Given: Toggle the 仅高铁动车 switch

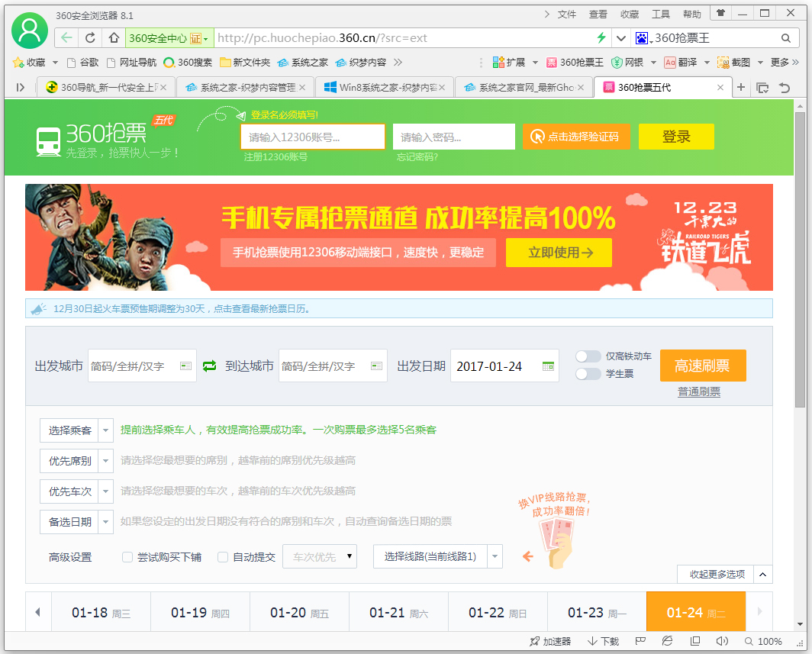Looking at the screenshot, I should [x=588, y=356].
